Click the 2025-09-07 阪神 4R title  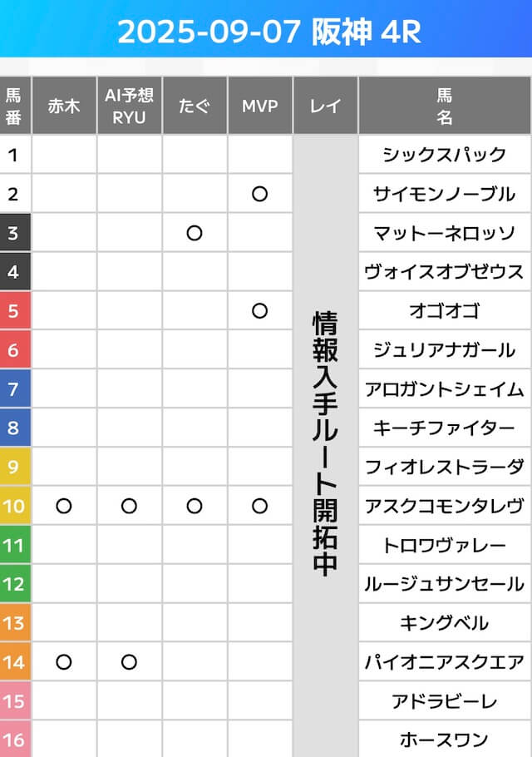pos(266,32)
